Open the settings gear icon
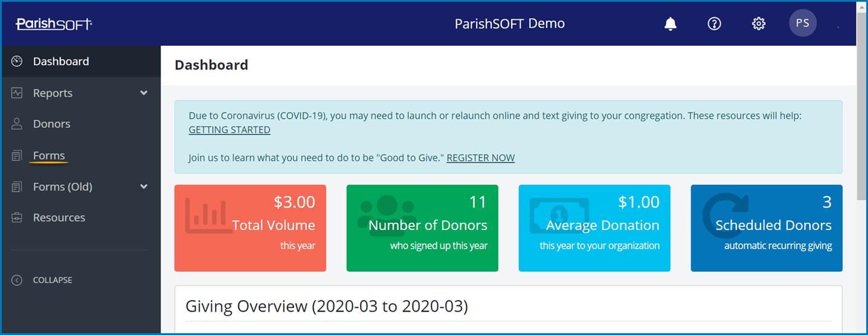This screenshot has width=868, height=335. [758, 24]
